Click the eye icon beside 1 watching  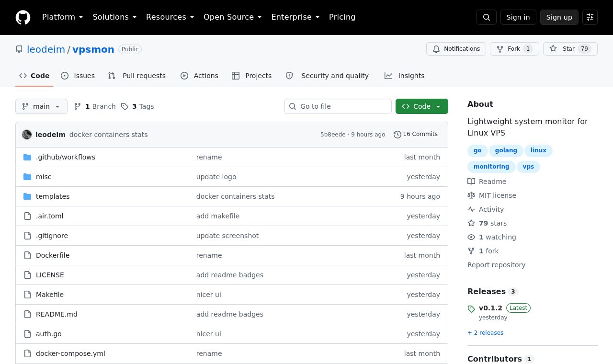point(471,237)
